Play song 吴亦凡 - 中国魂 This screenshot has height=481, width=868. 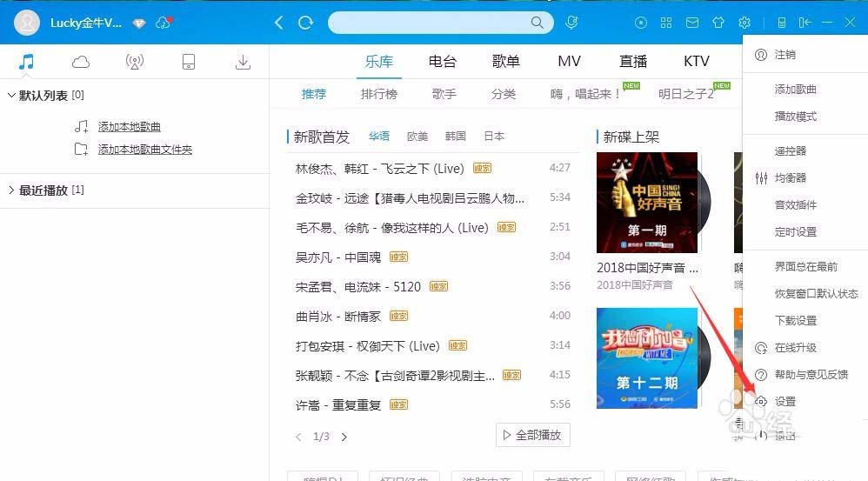[338, 257]
